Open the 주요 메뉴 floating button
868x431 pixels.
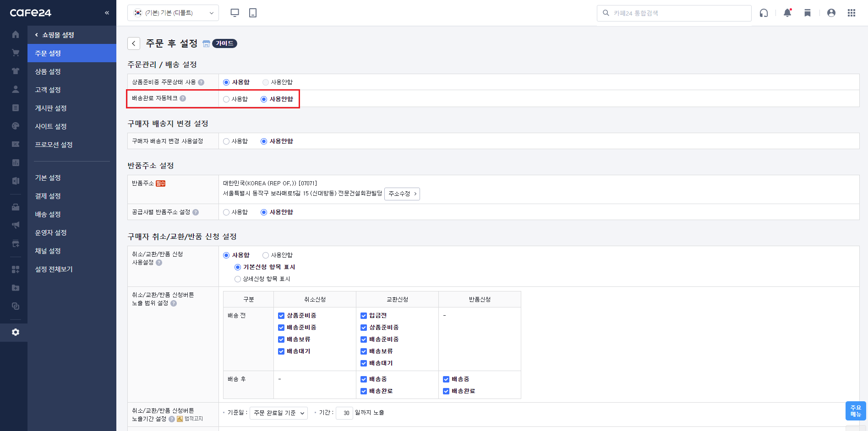(856, 411)
